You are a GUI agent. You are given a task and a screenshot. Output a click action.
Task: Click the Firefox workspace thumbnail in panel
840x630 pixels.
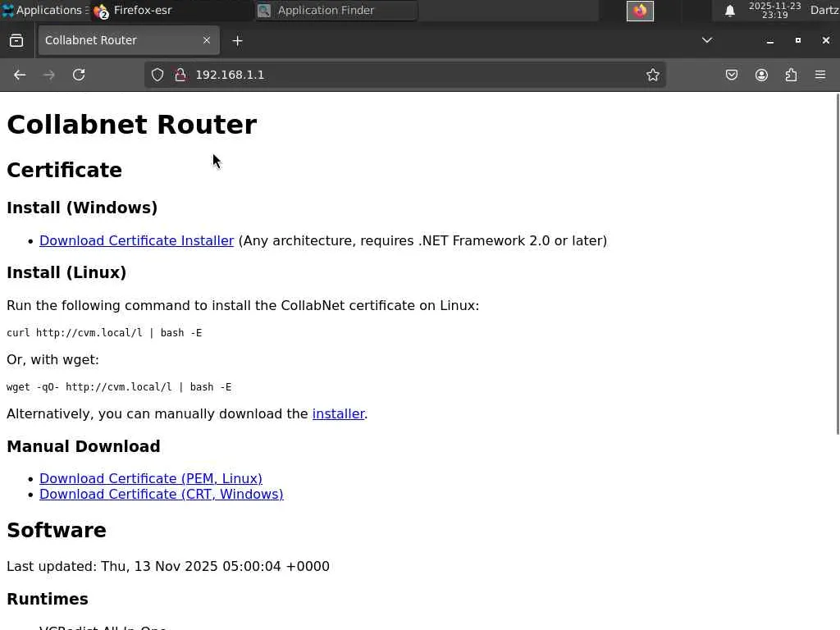640,11
